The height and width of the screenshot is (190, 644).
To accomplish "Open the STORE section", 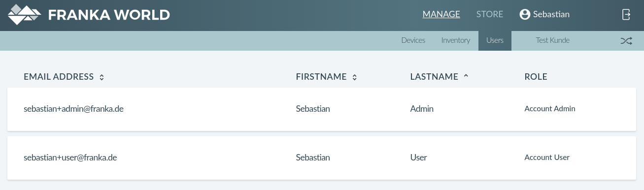I will coord(490,14).
